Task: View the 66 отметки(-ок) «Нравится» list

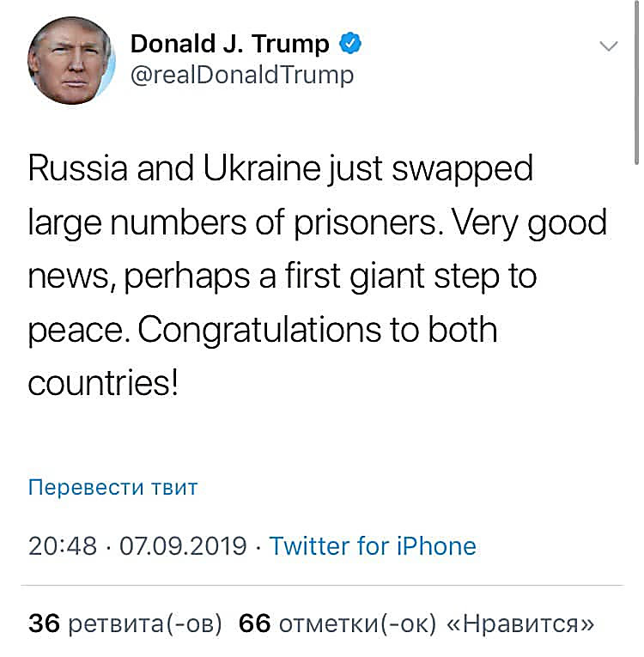Action: pyautogui.click(x=416, y=624)
